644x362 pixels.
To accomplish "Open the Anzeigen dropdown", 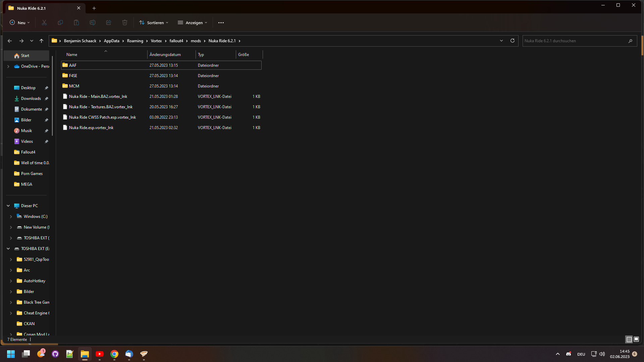I will tap(193, 22).
